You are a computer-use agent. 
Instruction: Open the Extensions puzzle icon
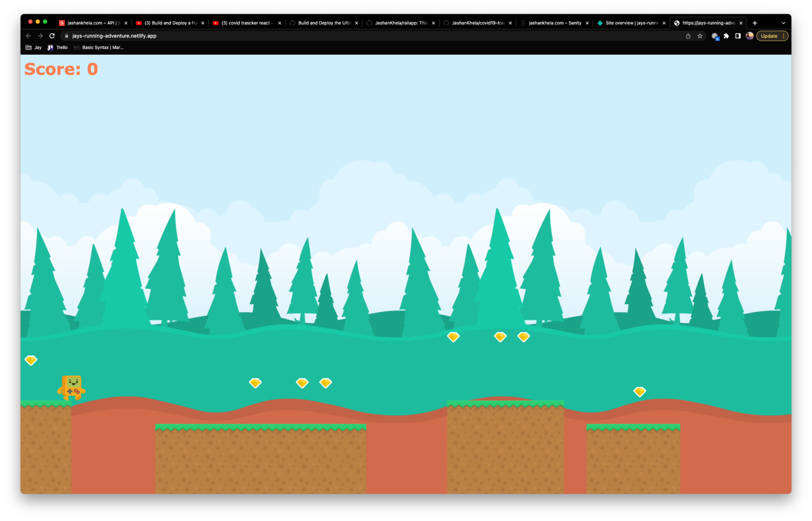726,36
